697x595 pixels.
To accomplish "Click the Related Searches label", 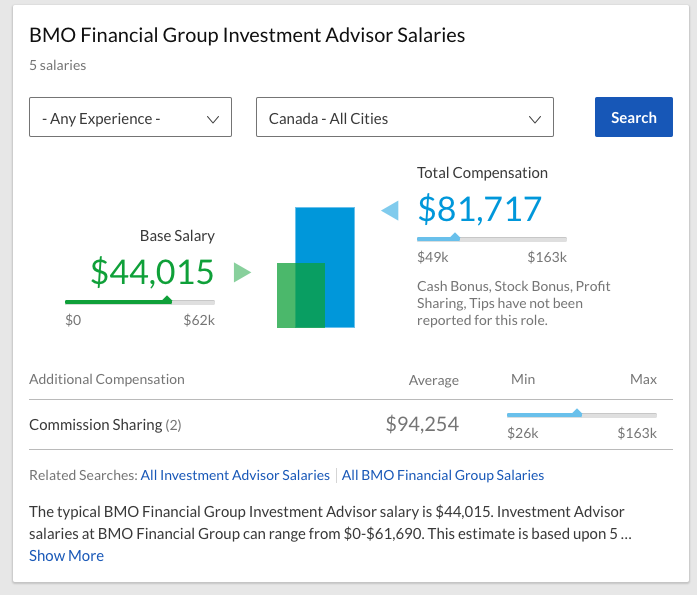I will coord(84,475).
